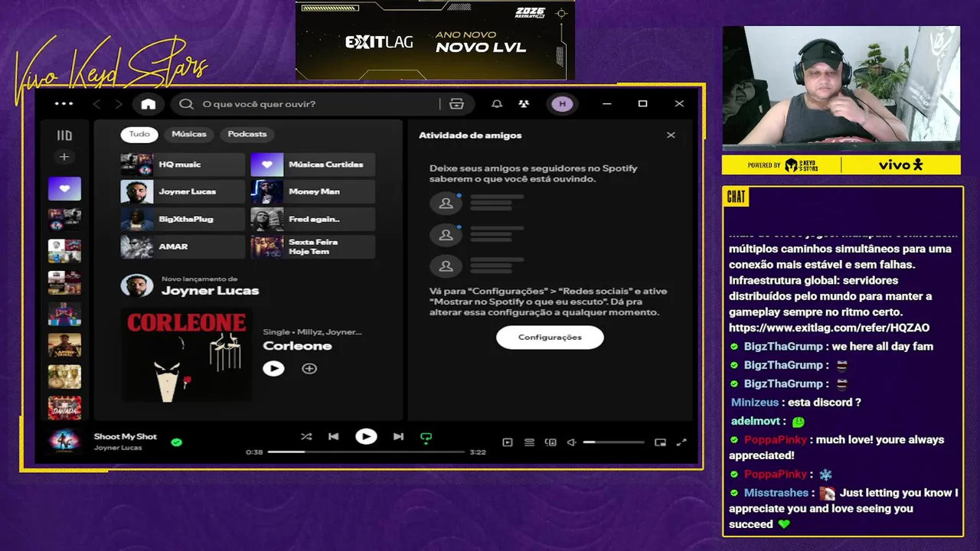
Task: Open Now Playing view icon
Action: pos(507,442)
